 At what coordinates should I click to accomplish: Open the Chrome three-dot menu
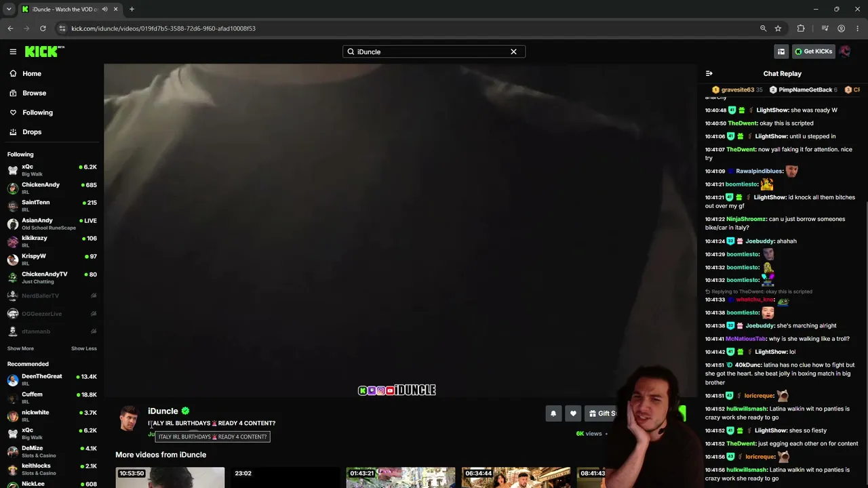click(857, 28)
